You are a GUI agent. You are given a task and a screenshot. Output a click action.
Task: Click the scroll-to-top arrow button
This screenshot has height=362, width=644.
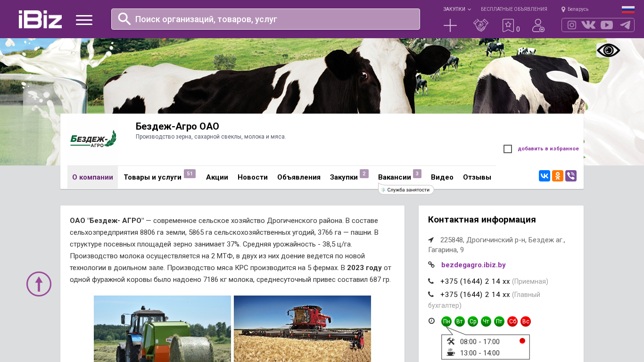point(39,284)
